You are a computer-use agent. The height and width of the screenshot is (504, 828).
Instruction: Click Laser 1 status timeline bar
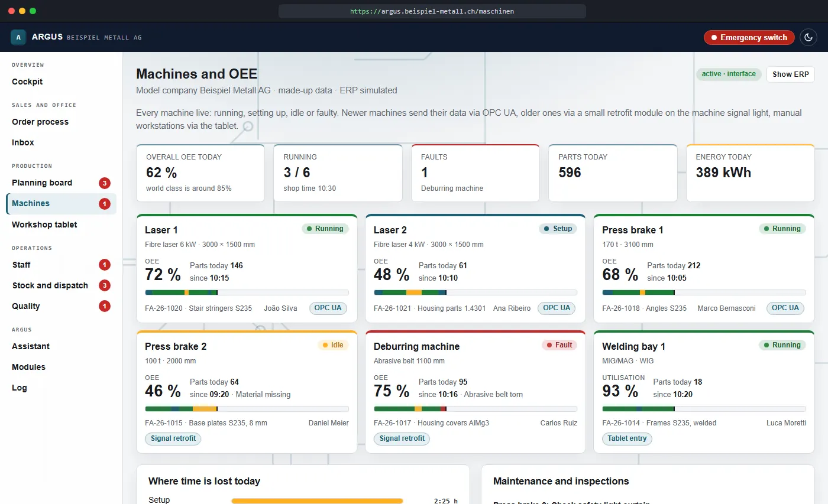[x=247, y=292]
